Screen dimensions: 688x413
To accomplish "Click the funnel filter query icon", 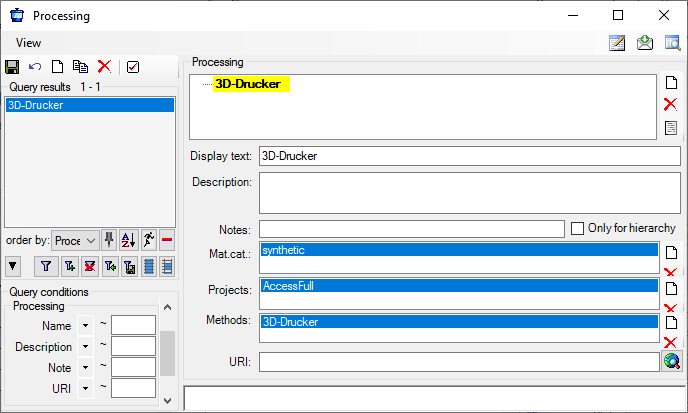I will pos(45,266).
